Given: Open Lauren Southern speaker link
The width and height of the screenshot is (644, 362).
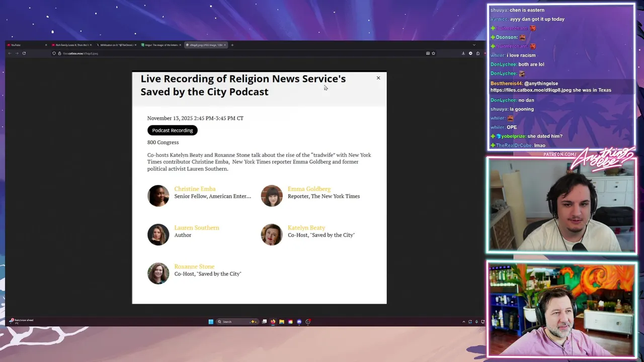Looking at the screenshot, I should [197, 228].
